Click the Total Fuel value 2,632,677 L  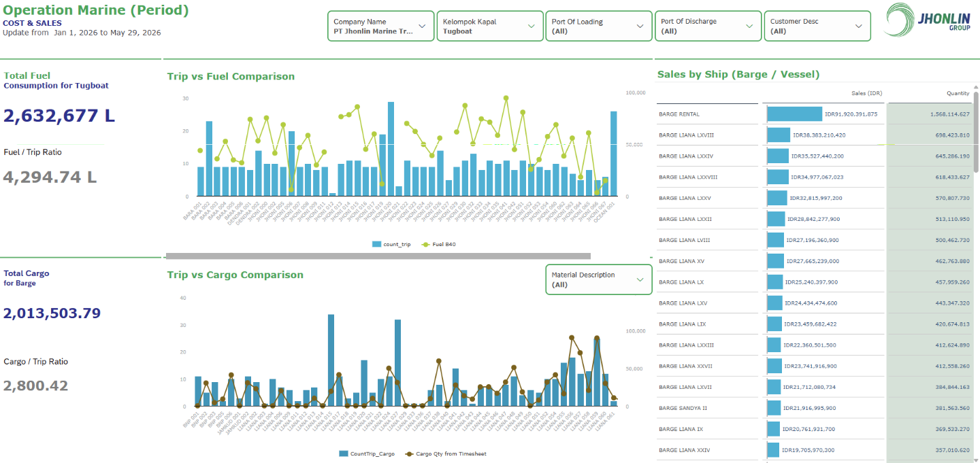point(59,116)
